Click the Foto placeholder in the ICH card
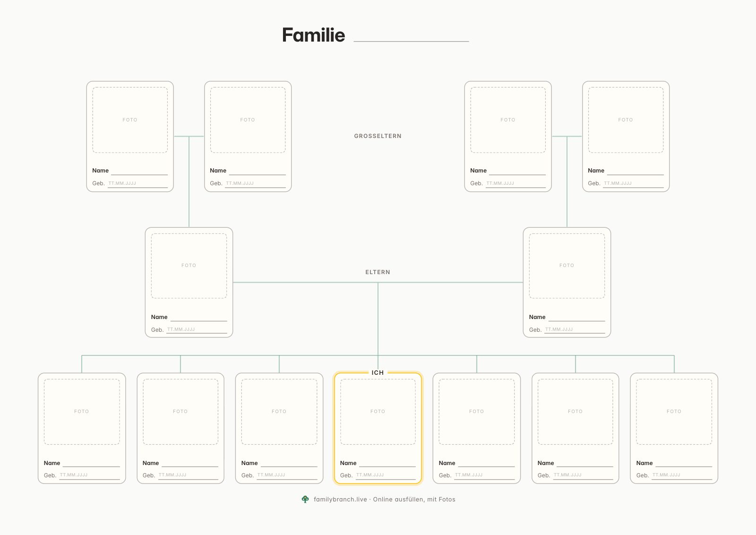The width and height of the screenshot is (756, 535). 378,412
